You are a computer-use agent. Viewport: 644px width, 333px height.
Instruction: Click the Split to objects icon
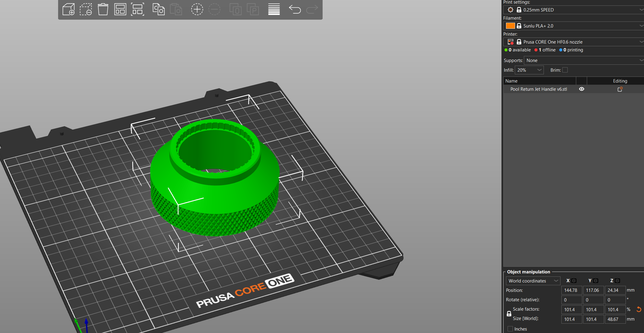[x=235, y=9]
